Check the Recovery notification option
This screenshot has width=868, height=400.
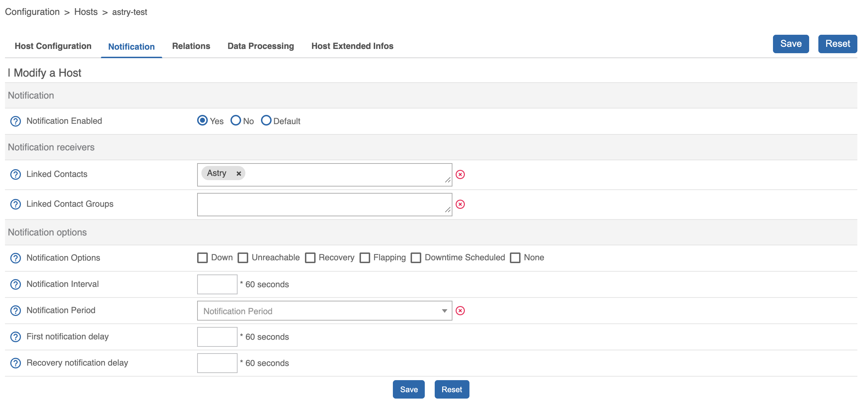[310, 258]
